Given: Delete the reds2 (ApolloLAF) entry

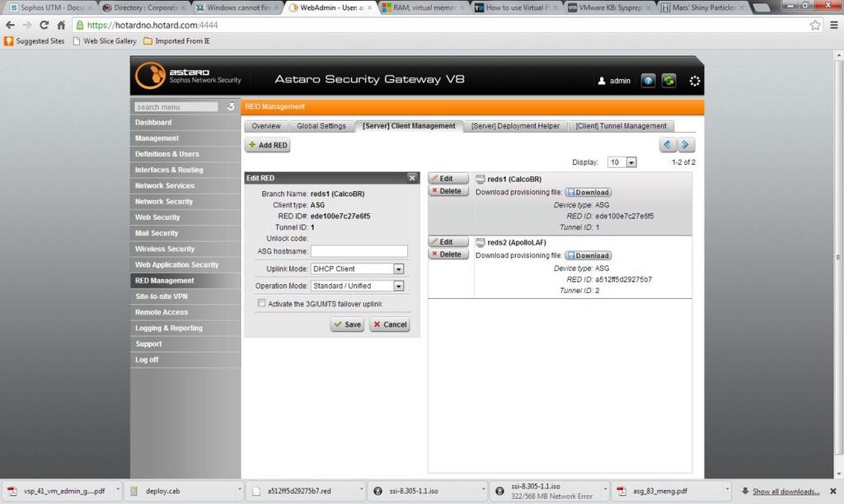Looking at the screenshot, I should coord(449,254).
